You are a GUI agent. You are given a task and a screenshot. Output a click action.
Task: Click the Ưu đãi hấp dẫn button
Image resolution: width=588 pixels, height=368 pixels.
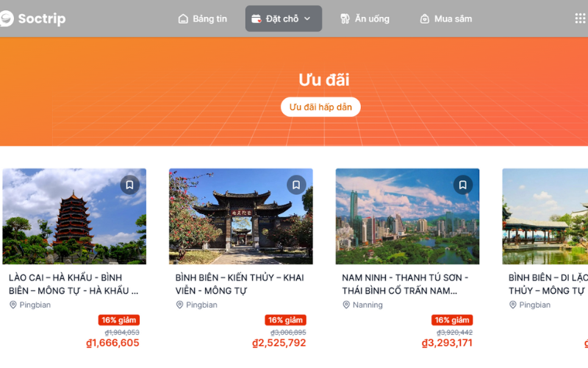(x=320, y=107)
